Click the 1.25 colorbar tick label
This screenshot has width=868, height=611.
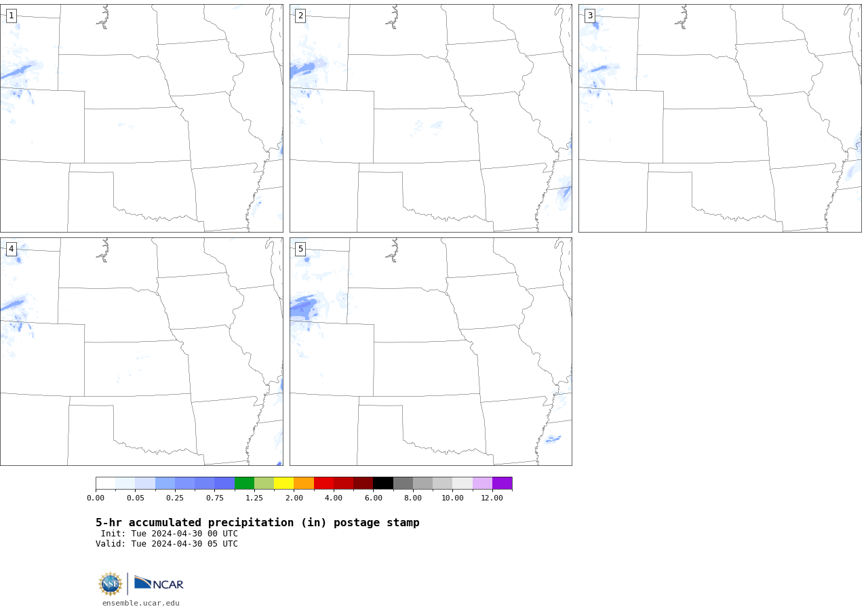254,498
